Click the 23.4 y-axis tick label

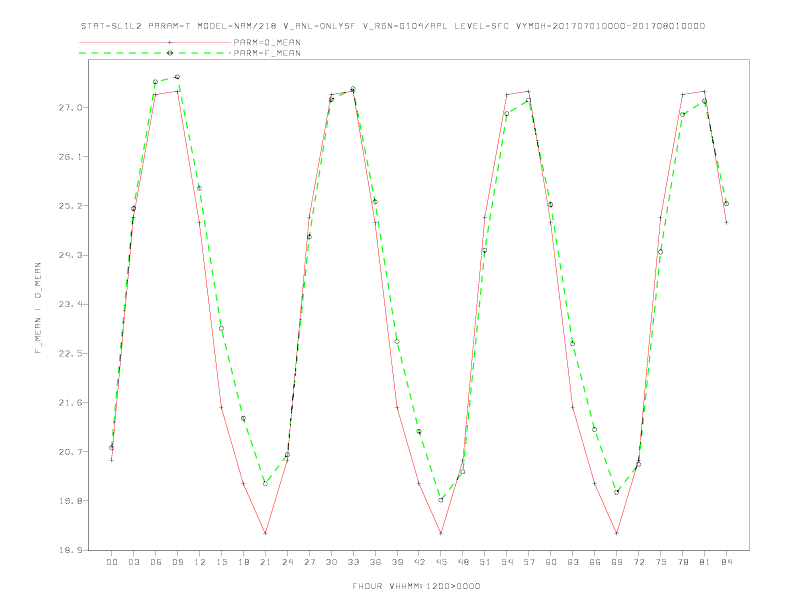(x=71, y=304)
